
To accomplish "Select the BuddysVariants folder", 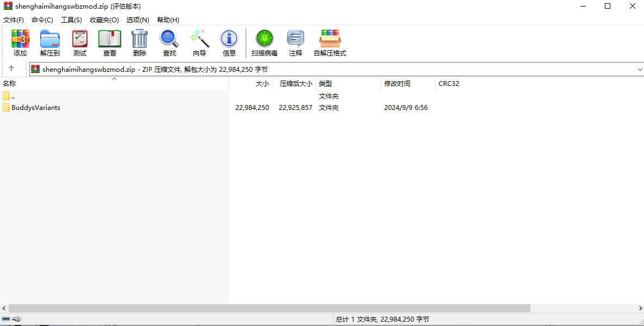I will coord(36,108).
